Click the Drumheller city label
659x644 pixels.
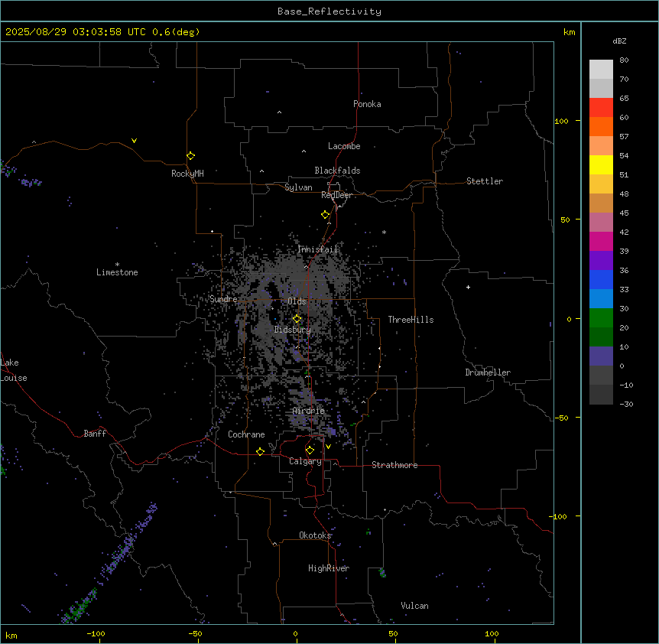pos(488,372)
